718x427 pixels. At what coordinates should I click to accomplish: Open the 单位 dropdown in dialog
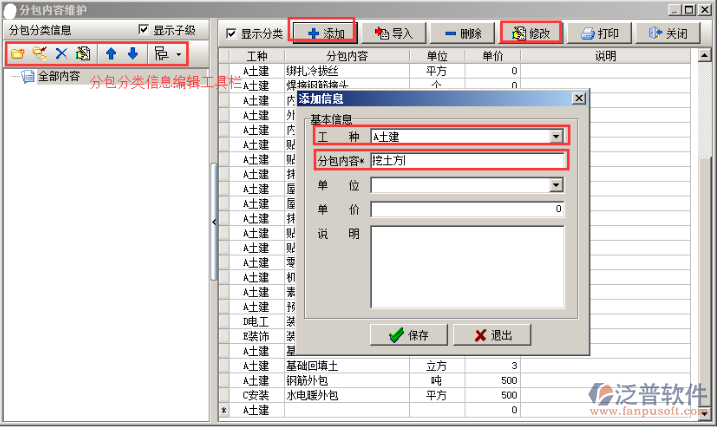(556, 185)
